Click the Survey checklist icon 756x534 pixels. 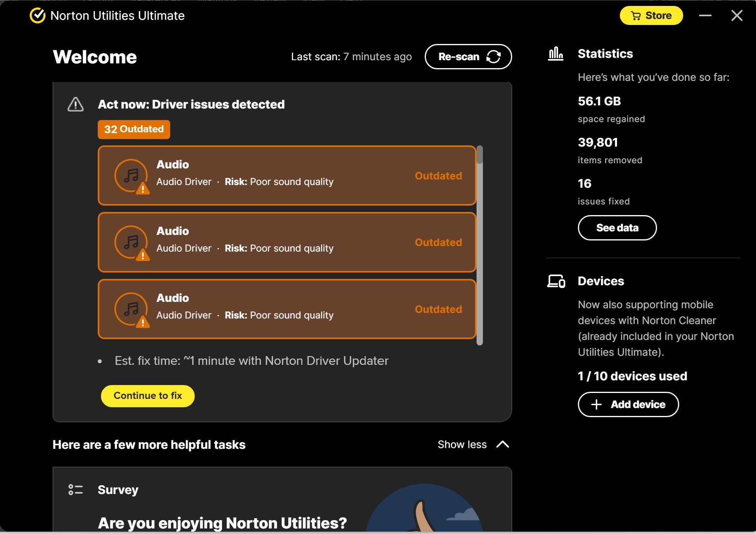coord(75,490)
